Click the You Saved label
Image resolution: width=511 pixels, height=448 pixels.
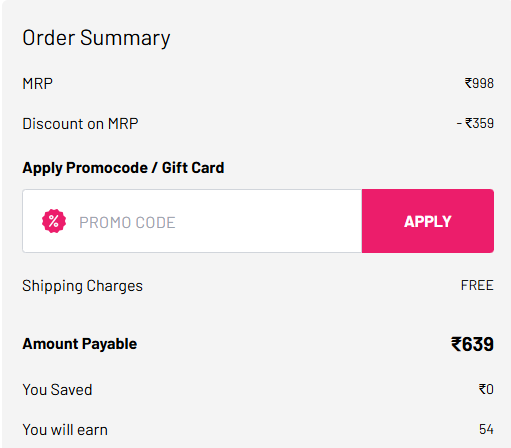[x=57, y=390]
